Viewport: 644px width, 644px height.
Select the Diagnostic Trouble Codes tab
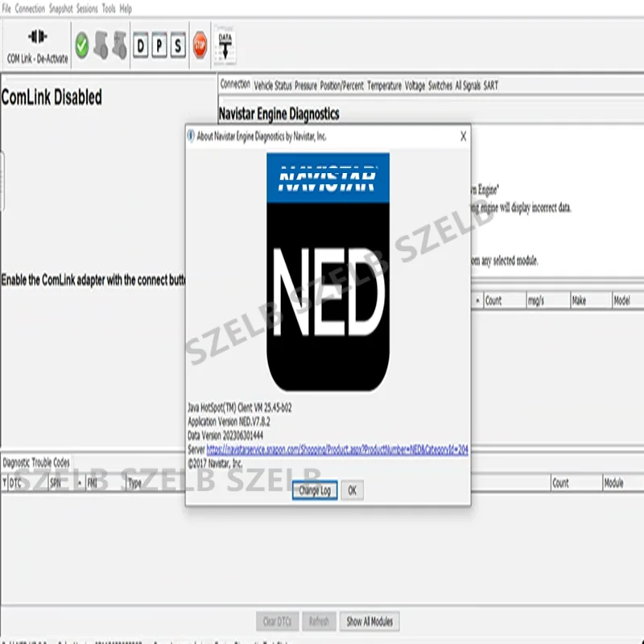(36, 463)
